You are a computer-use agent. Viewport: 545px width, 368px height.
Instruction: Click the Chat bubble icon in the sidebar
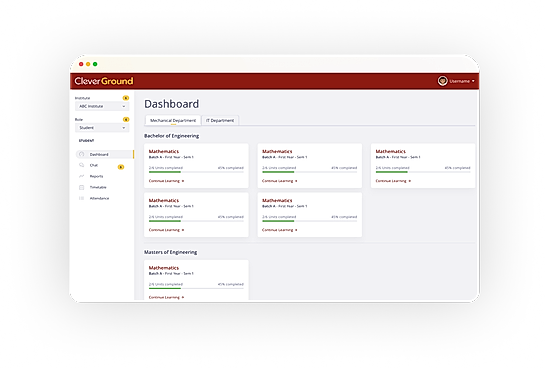pos(81,165)
